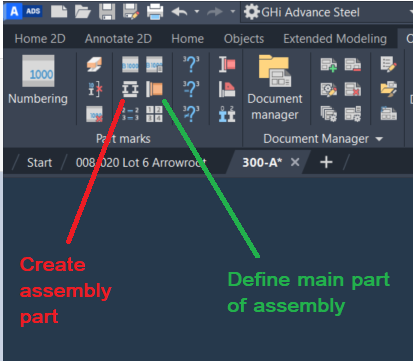This screenshot has height=361, width=413.
Task: Print the current drawing
Action: [155, 12]
